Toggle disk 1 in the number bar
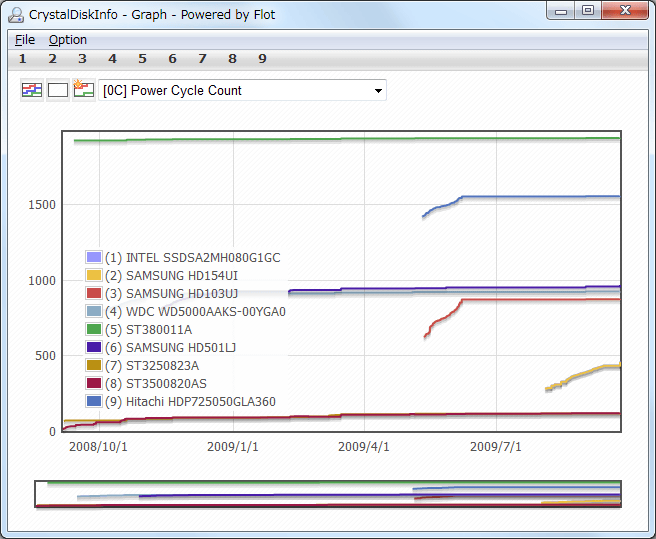This screenshot has width=656, height=539. coord(22,59)
